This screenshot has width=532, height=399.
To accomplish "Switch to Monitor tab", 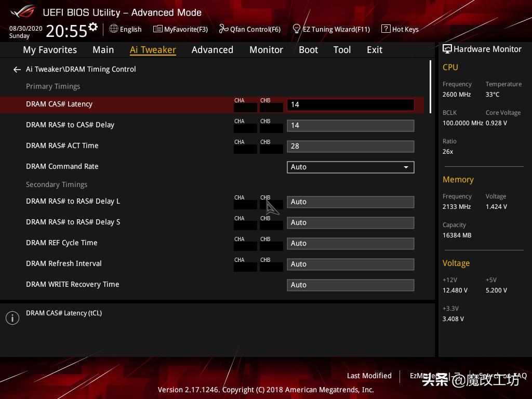I will point(266,50).
